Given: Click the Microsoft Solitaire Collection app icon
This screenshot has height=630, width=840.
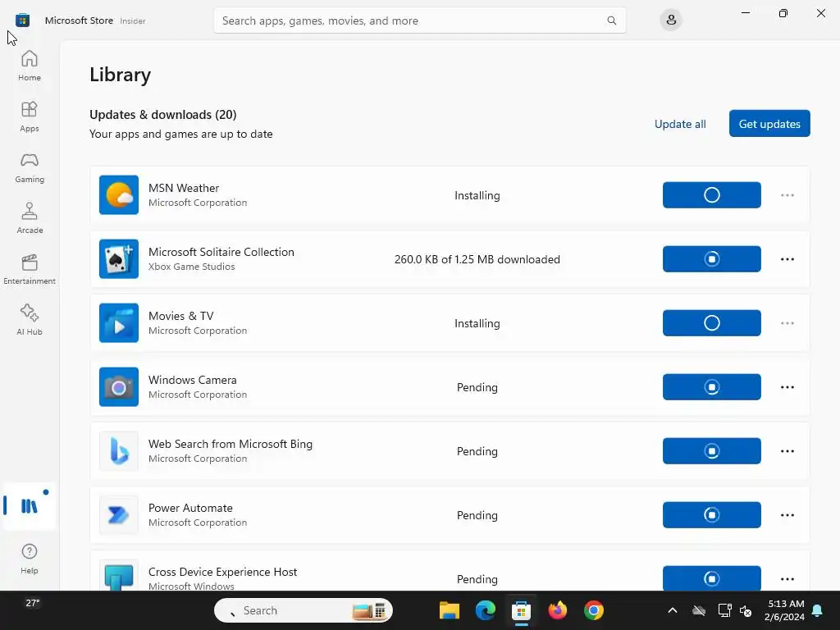Looking at the screenshot, I should pyautogui.click(x=119, y=258).
